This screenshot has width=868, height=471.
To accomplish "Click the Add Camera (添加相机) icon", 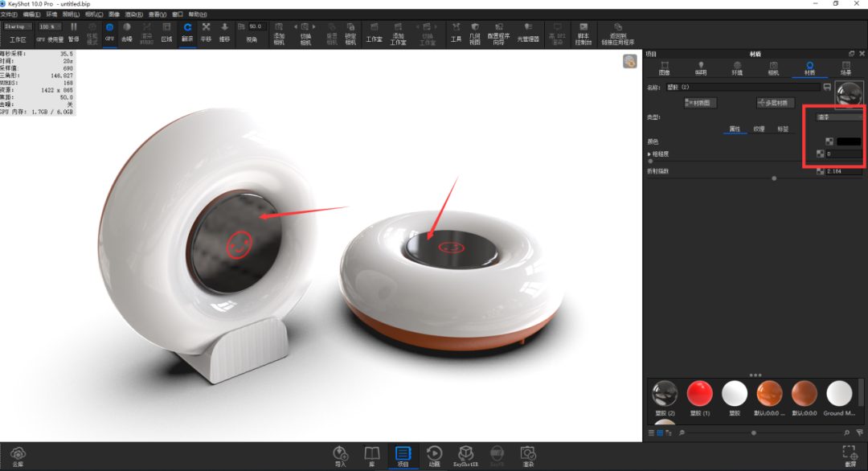I will (279, 33).
